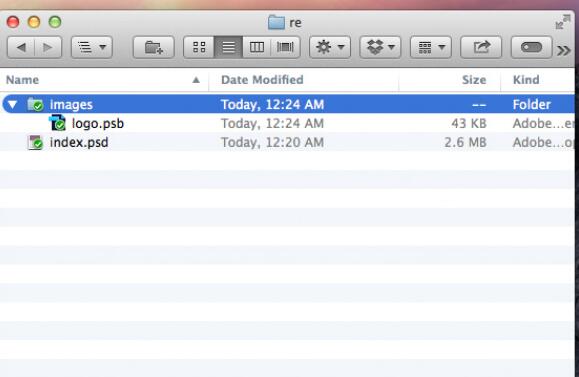Open the Arrange items dropdown
Viewport: 579px width, 377px height.
tap(431, 47)
